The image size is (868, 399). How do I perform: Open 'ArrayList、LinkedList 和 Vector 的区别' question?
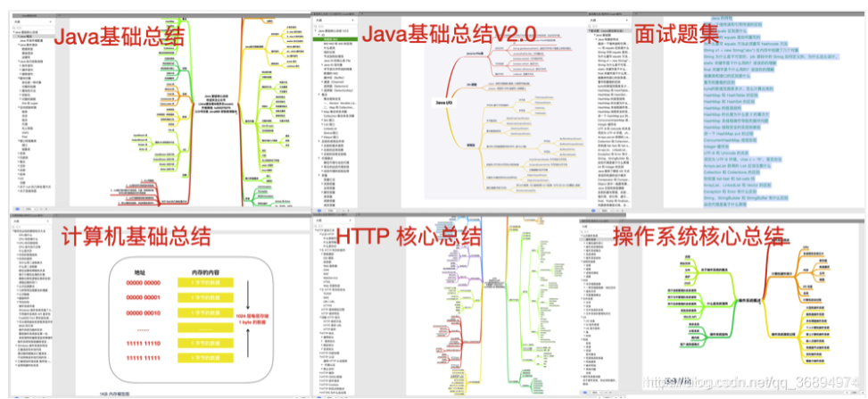[737, 185]
